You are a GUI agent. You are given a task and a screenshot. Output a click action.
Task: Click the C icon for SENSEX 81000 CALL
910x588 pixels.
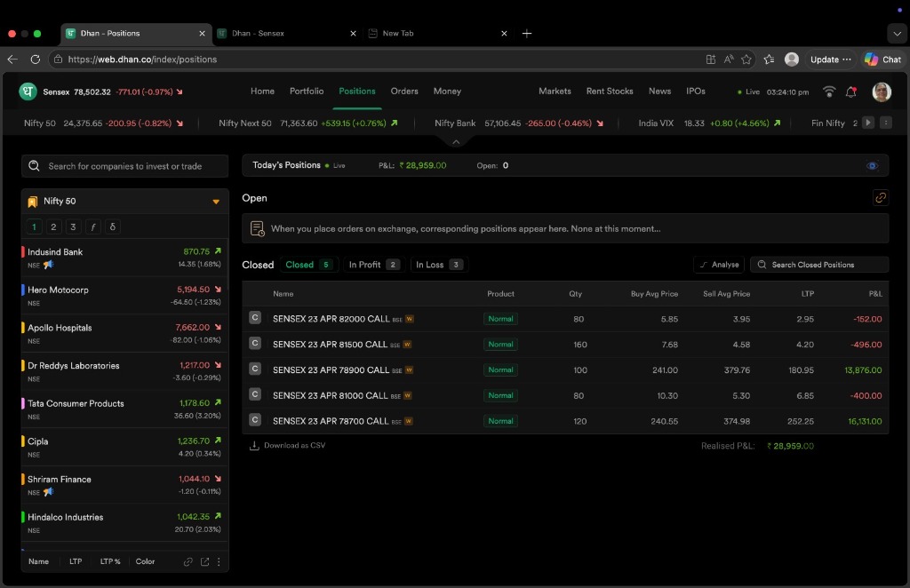coord(255,394)
